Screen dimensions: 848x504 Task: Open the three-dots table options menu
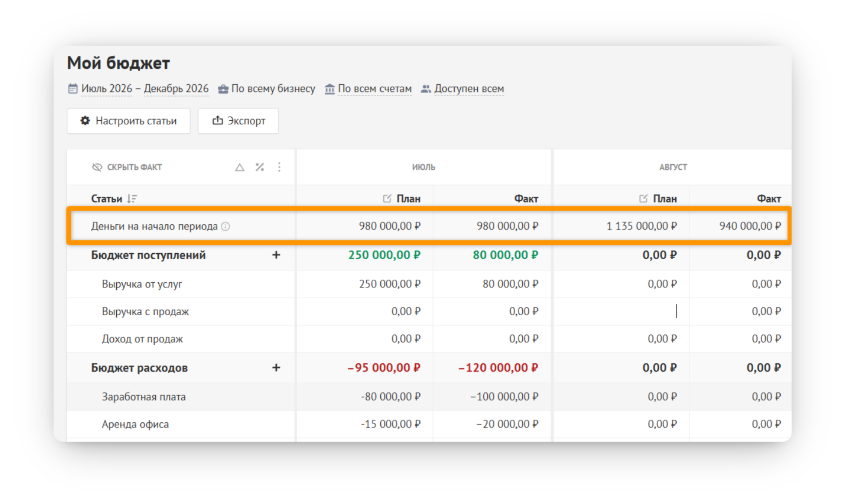click(x=279, y=167)
